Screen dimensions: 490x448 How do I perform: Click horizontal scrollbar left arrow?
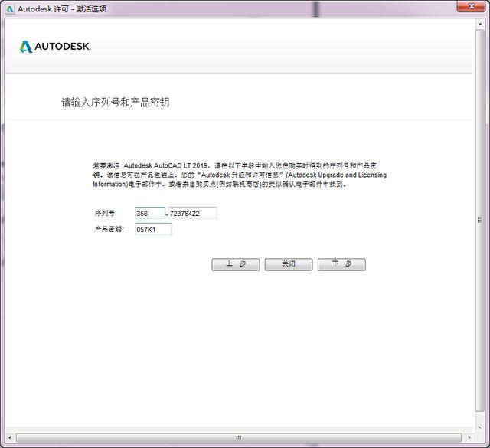click(10, 438)
